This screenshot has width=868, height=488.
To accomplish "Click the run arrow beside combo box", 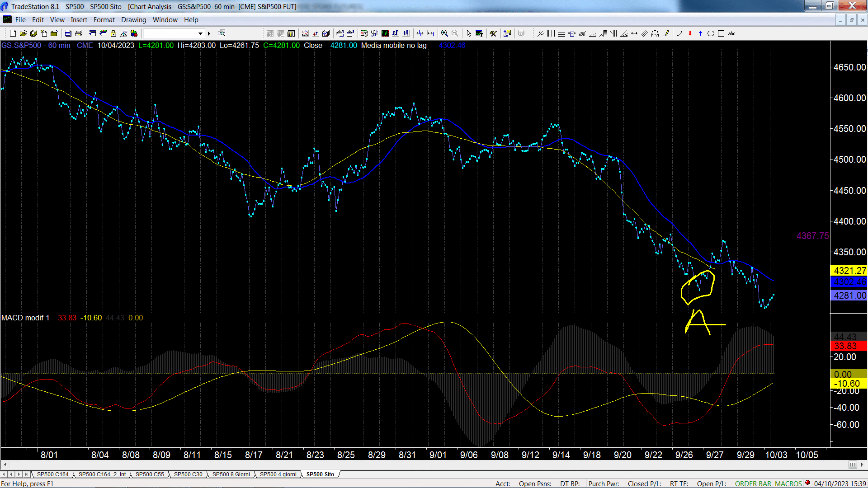I will pyautogui.click(x=209, y=33).
